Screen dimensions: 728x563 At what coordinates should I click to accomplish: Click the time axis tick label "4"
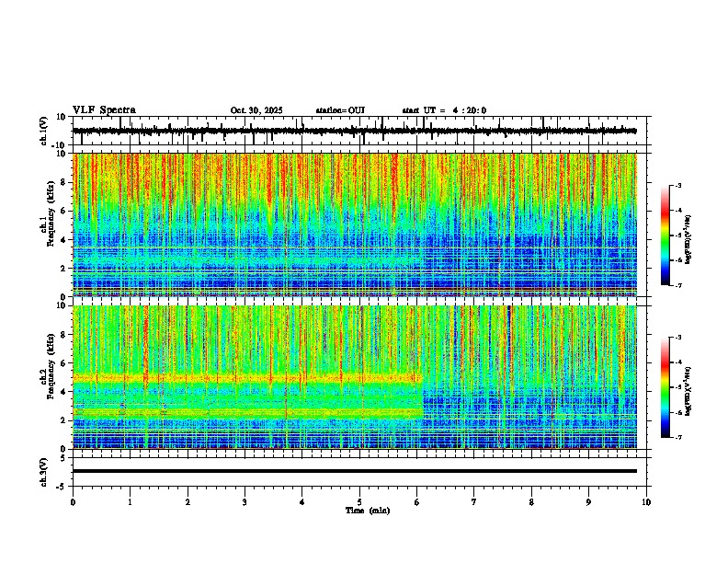click(301, 502)
